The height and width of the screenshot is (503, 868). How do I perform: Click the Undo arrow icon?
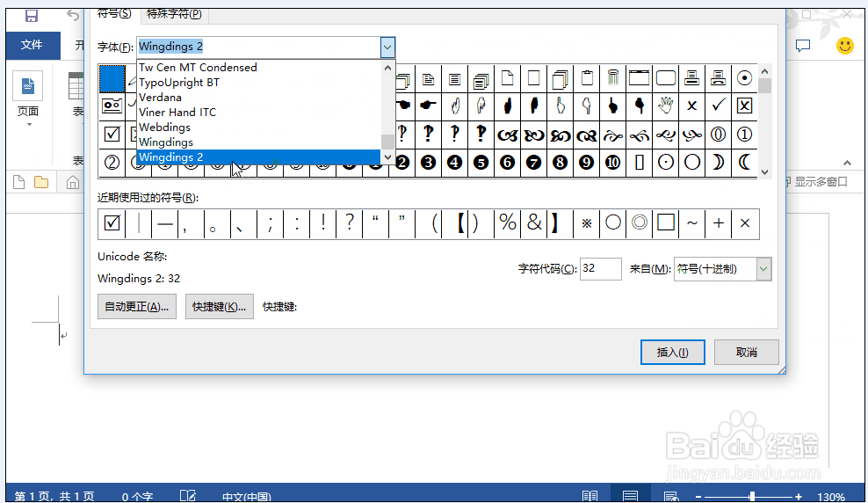click(x=73, y=15)
